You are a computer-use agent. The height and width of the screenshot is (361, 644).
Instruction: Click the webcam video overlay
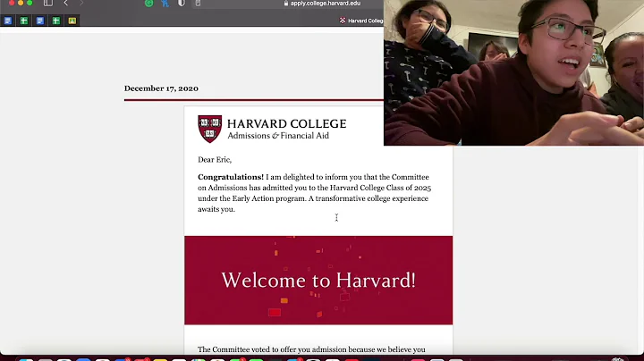pyautogui.click(x=513, y=72)
